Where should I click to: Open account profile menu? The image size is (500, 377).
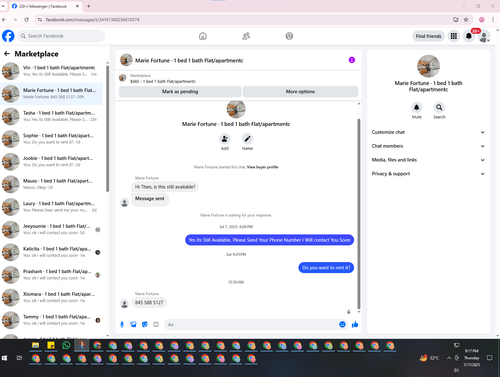pos(484,36)
